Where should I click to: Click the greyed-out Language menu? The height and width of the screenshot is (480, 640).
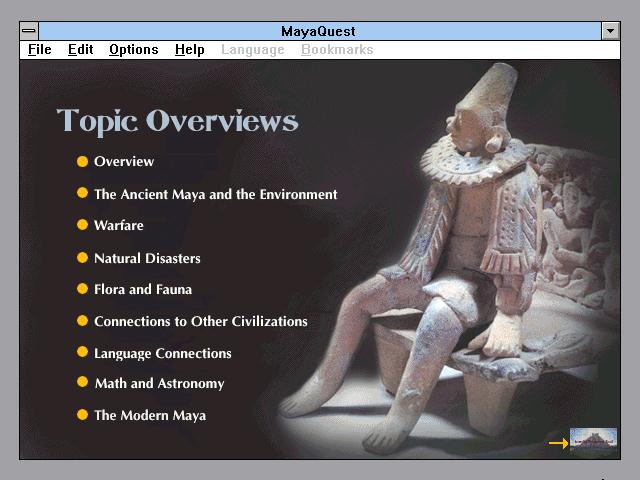253,50
